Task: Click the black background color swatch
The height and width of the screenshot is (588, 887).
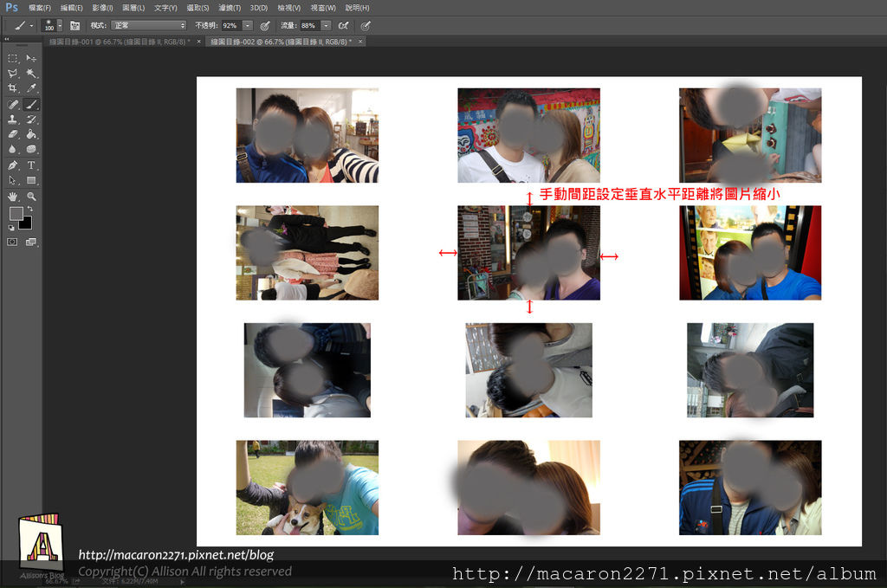Action: pos(27,224)
